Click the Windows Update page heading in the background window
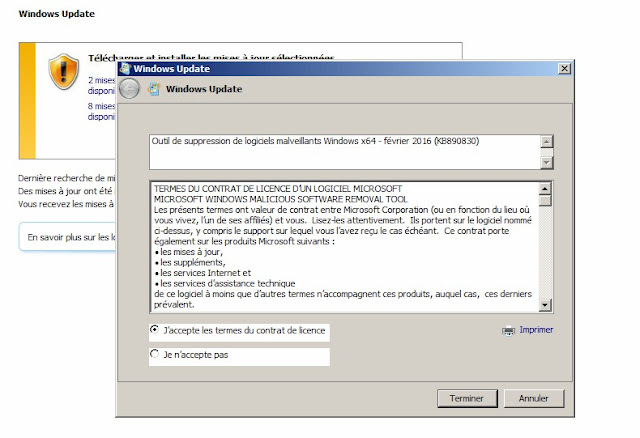 [57, 14]
